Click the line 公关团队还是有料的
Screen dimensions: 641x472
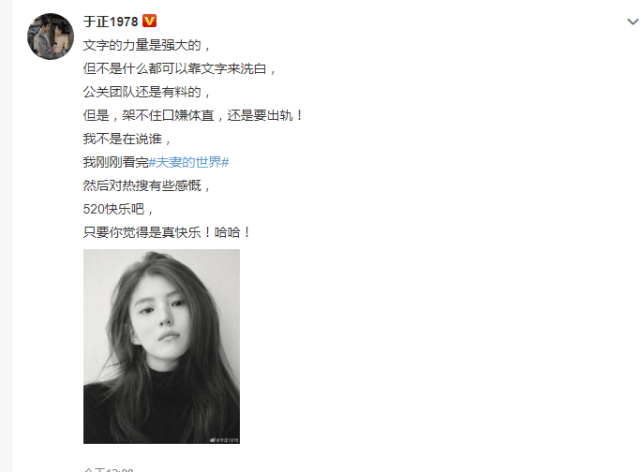146,92
